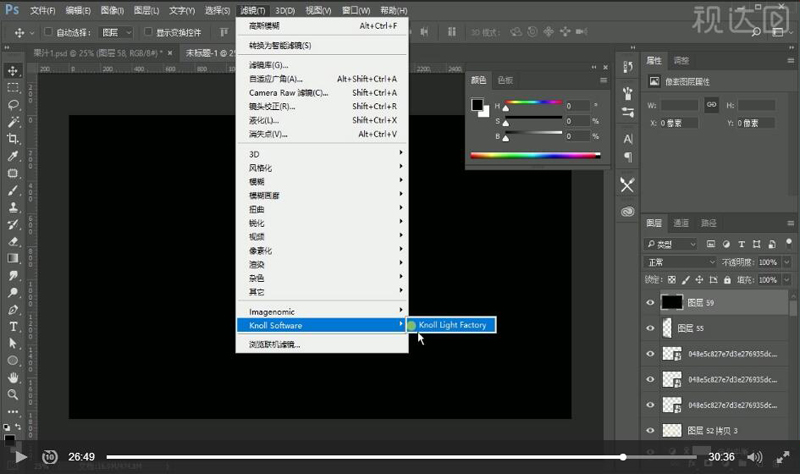Hide layer 图层 59
Viewport: 800px width, 474px height.
click(x=650, y=303)
